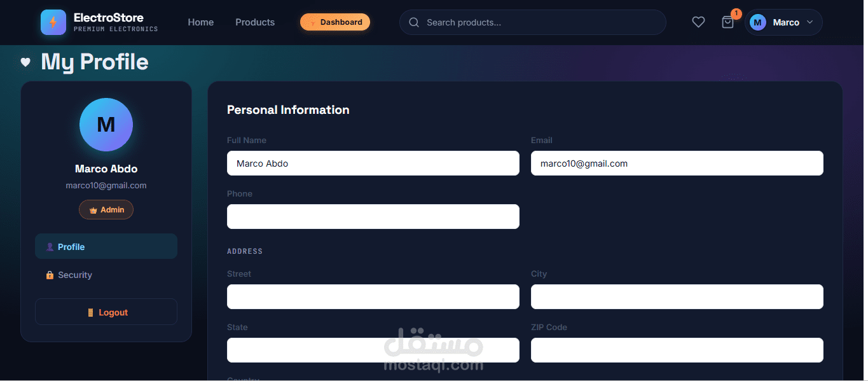The width and height of the screenshot is (868, 381).
Task: Expand the Marco user dropdown chevron
Action: 809,22
